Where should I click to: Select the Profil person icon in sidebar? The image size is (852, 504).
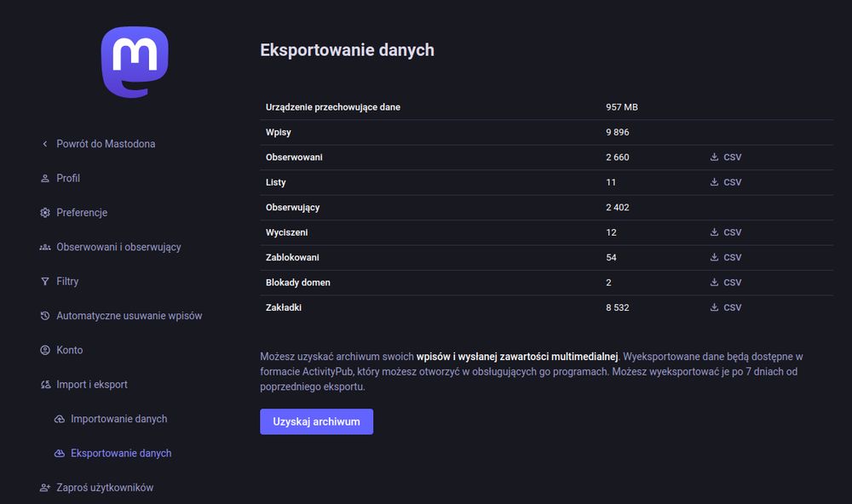(x=43, y=178)
